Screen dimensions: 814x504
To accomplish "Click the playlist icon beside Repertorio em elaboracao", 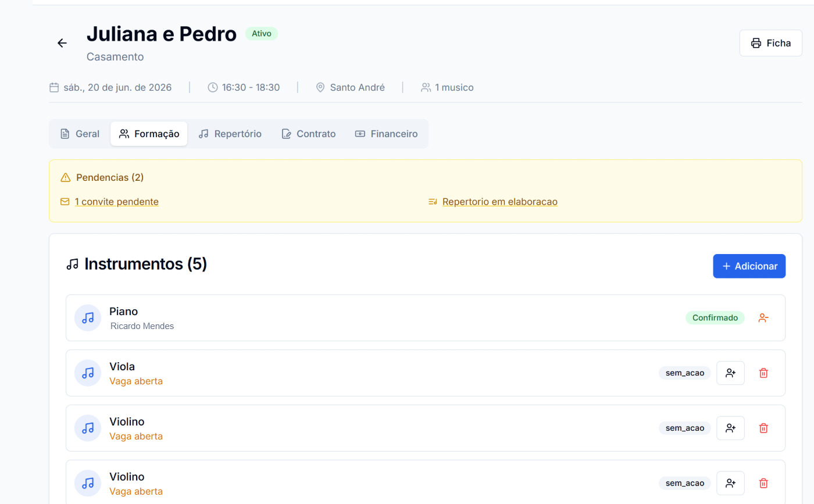I will 433,202.
